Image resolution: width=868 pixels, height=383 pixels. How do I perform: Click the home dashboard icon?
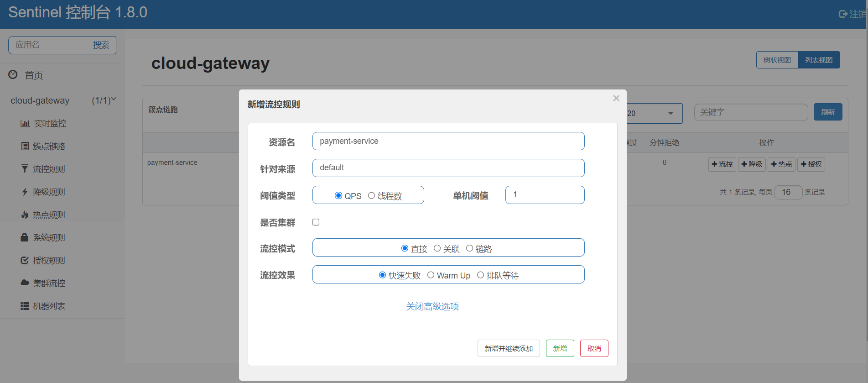(x=13, y=74)
